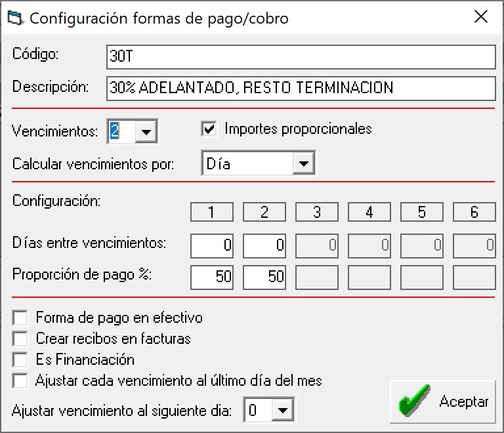Click the Código input field
Screen dimensions: 504x433
[301, 57]
